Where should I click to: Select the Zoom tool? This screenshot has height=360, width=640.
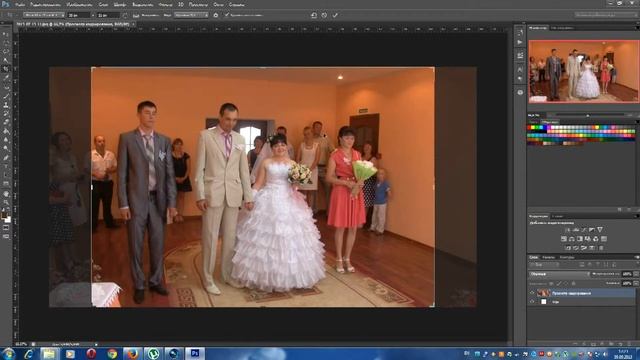click(6, 202)
